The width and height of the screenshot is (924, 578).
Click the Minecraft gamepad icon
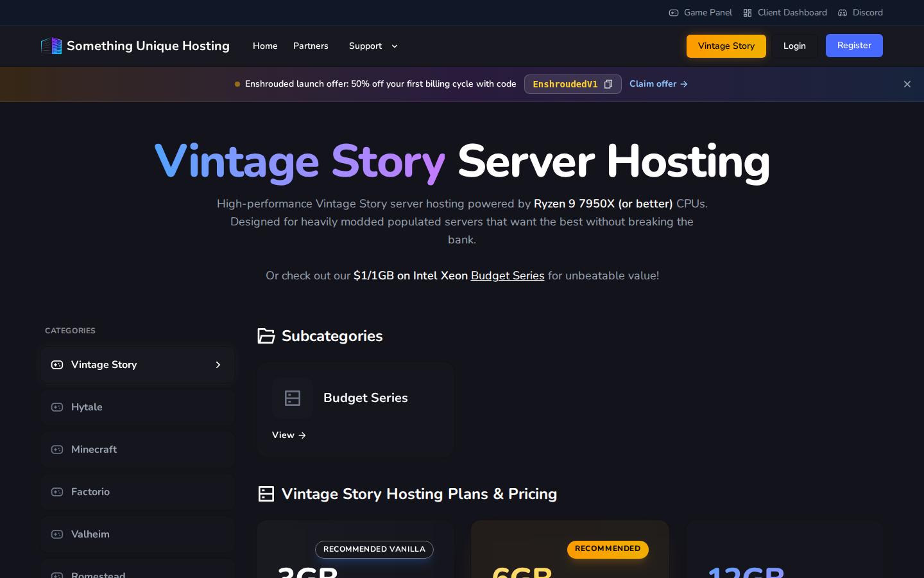click(57, 450)
